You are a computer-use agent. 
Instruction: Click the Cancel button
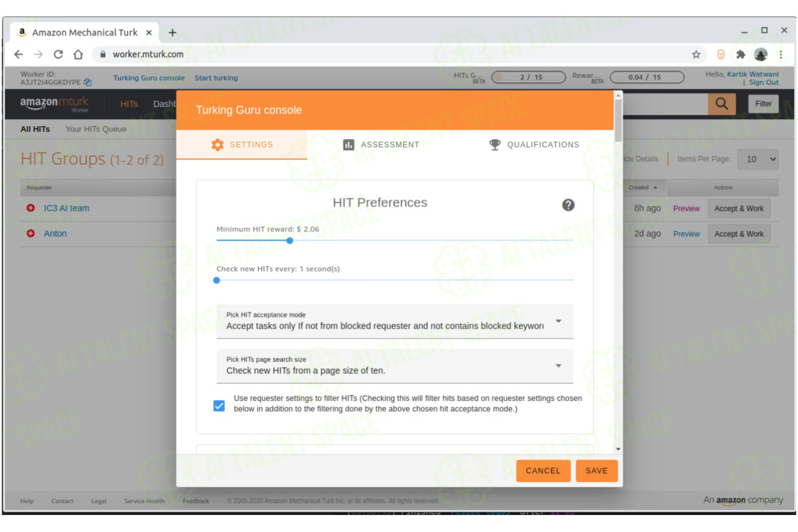point(543,471)
